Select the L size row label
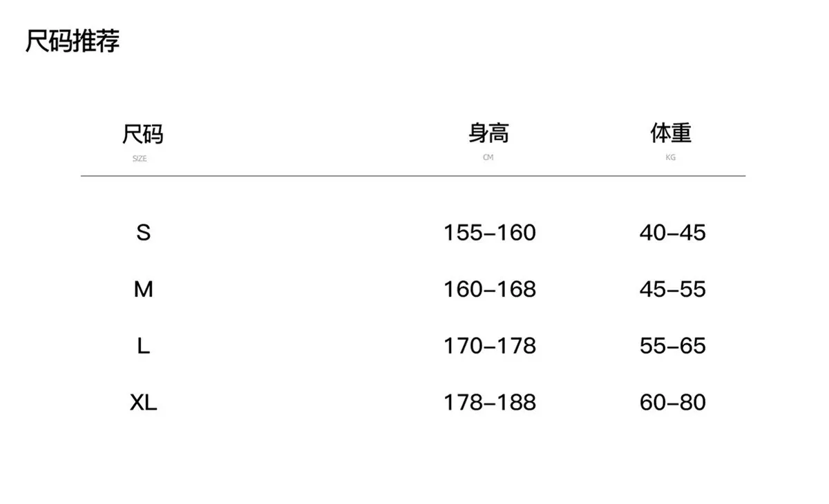The image size is (829, 504). (x=143, y=346)
